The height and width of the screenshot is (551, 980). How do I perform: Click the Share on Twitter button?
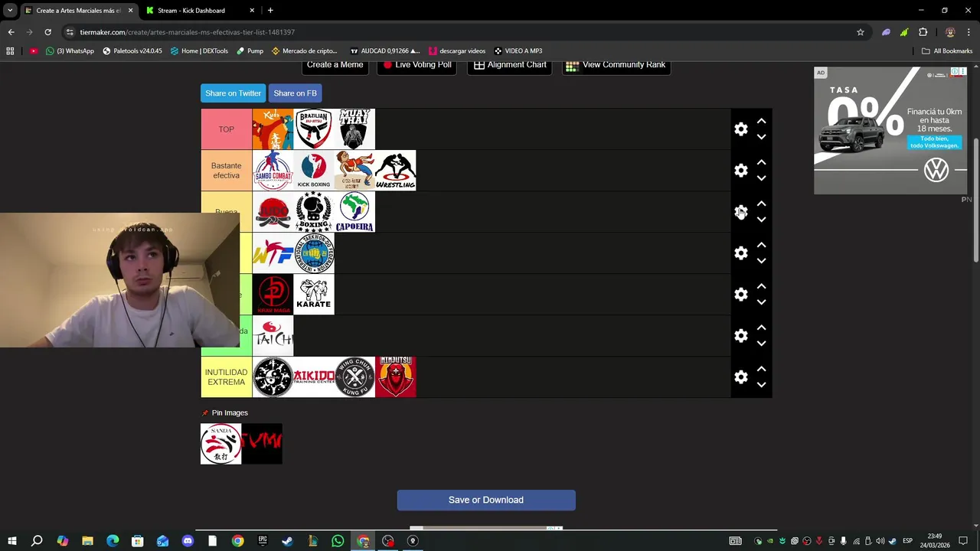233,93
